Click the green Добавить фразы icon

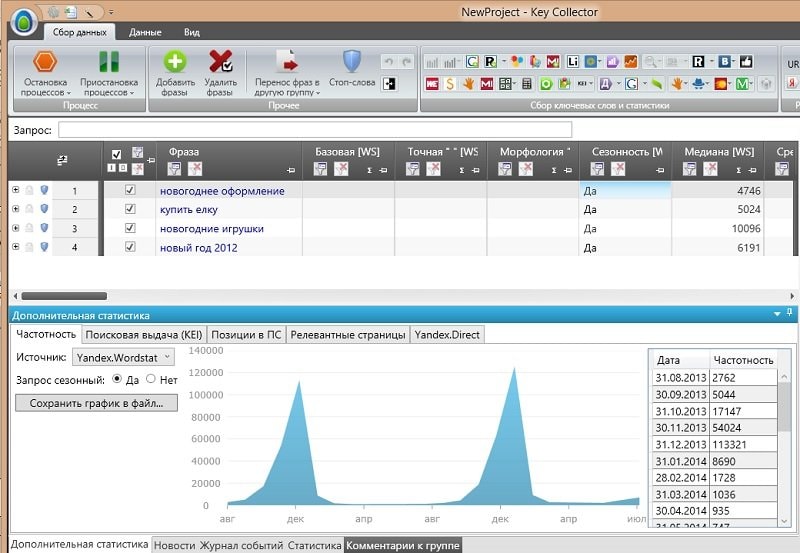pos(175,61)
